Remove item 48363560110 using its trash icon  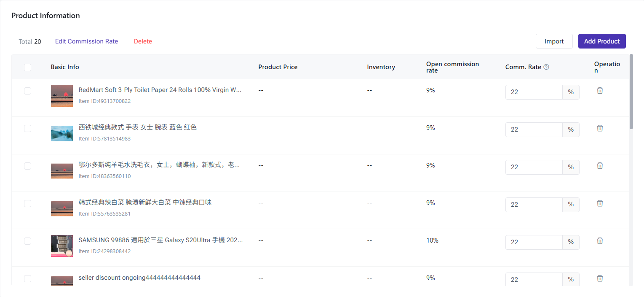click(600, 166)
